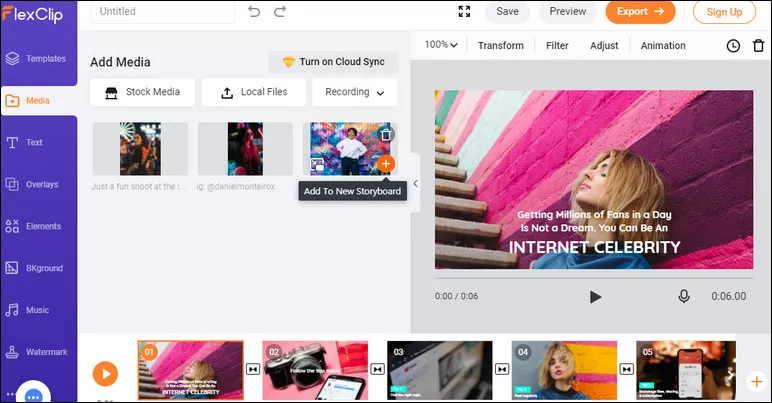772x403 pixels.
Task: Toggle fullscreen canvas view
Action: (x=464, y=11)
